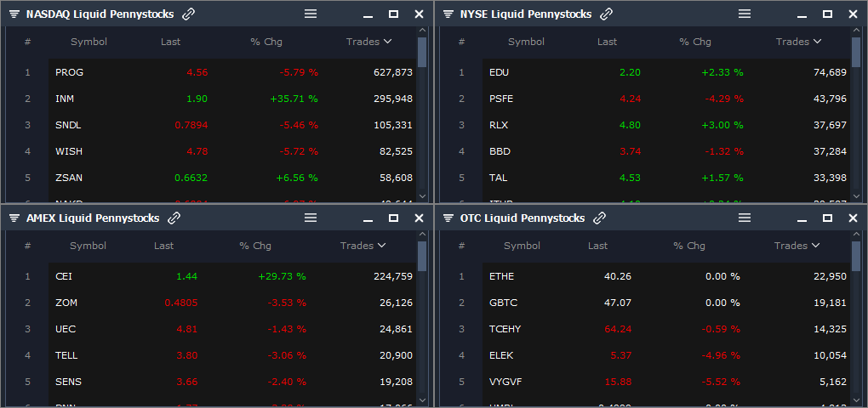This screenshot has width=868, height=408.
Task: Click the NYSE panel scrollbar down arrow
Action: (x=856, y=195)
